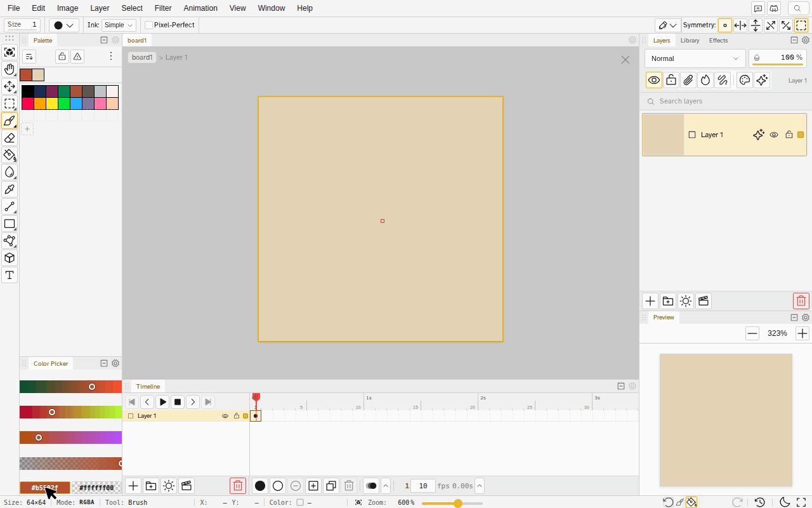This screenshot has width=812, height=508.
Task: Zoom in the Preview with plus button
Action: tap(802, 333)
